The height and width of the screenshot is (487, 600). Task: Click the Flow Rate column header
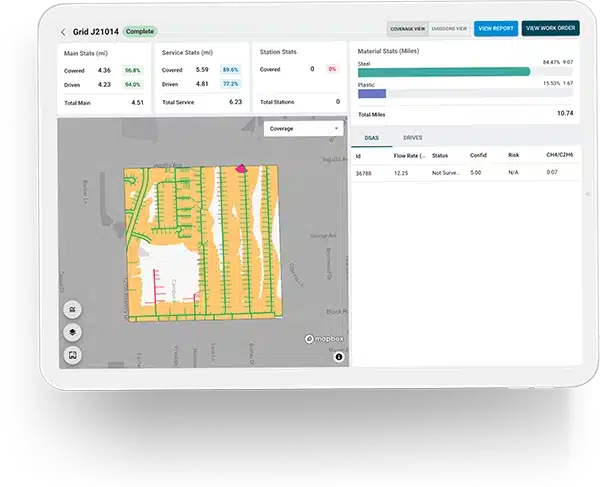pyautogui.click(x=408, y=156)
